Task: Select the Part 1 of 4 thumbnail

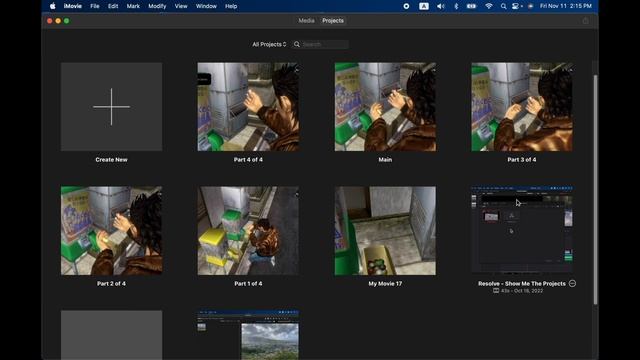Action: tap(248, 231)
